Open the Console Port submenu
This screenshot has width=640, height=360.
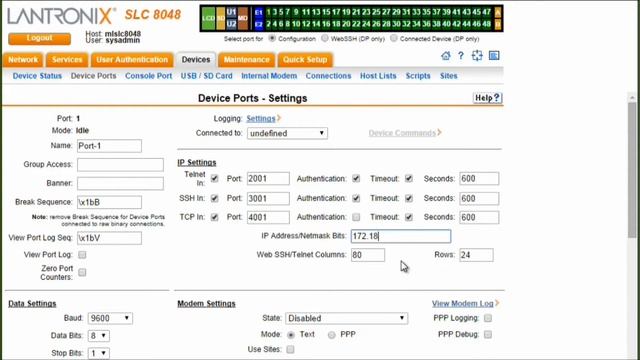[x=149, y=76]
